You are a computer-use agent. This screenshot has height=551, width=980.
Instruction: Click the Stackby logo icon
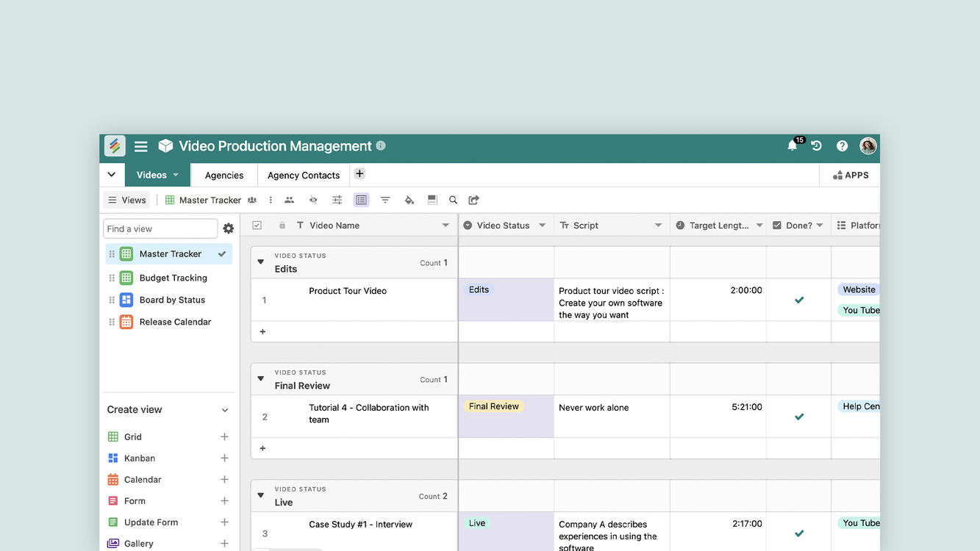pyautogui.click(x=115, y=146)
